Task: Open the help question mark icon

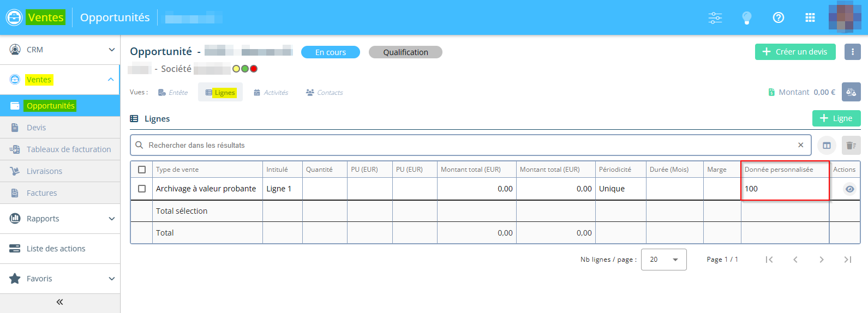Action: point(778,17)
